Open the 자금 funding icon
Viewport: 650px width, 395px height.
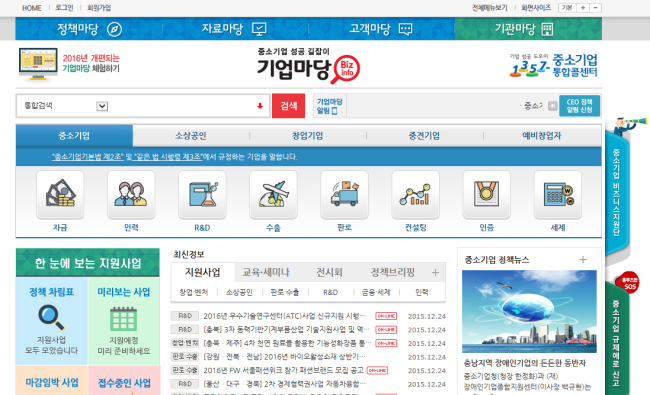pyautogui.click(x=60, y=194)
